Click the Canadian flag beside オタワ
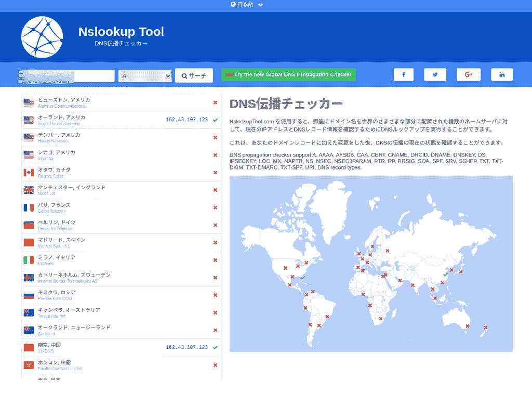 (29, 173)
